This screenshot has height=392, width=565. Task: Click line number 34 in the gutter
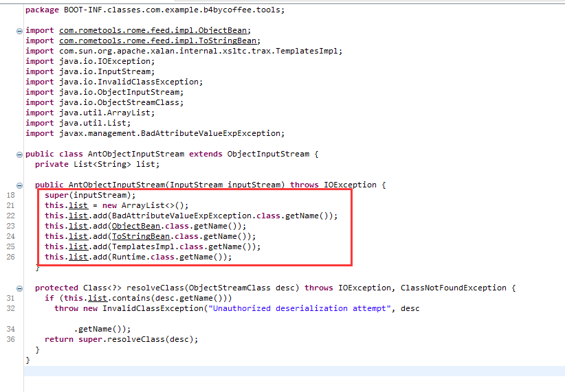11,329
